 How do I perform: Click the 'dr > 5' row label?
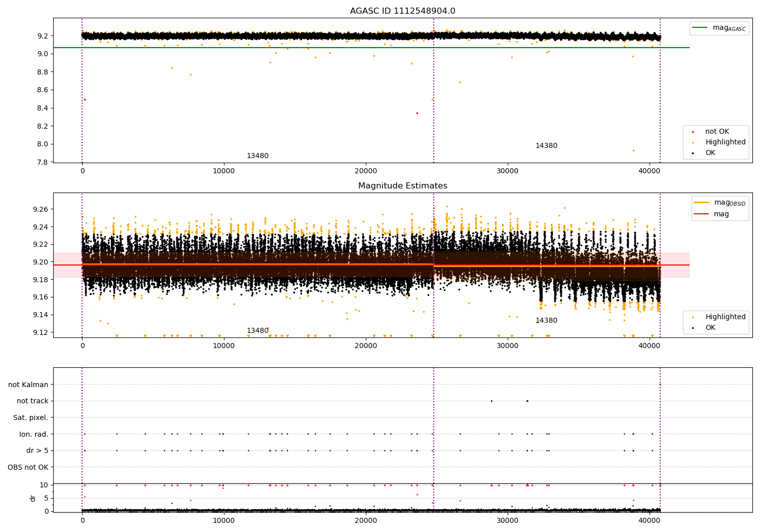37,451
